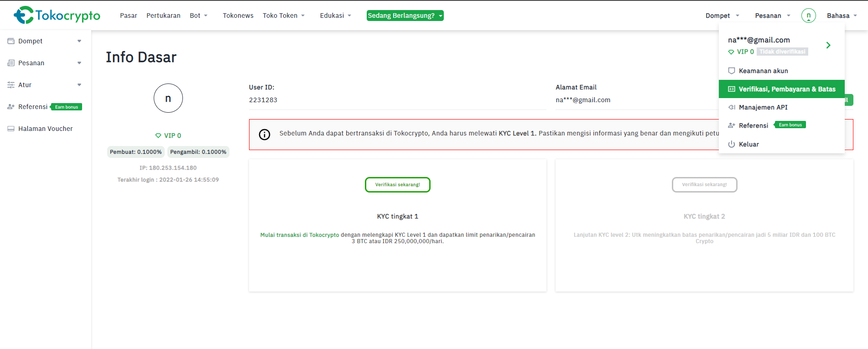Click the User ID value 2231283

click(x=263, y=100)
